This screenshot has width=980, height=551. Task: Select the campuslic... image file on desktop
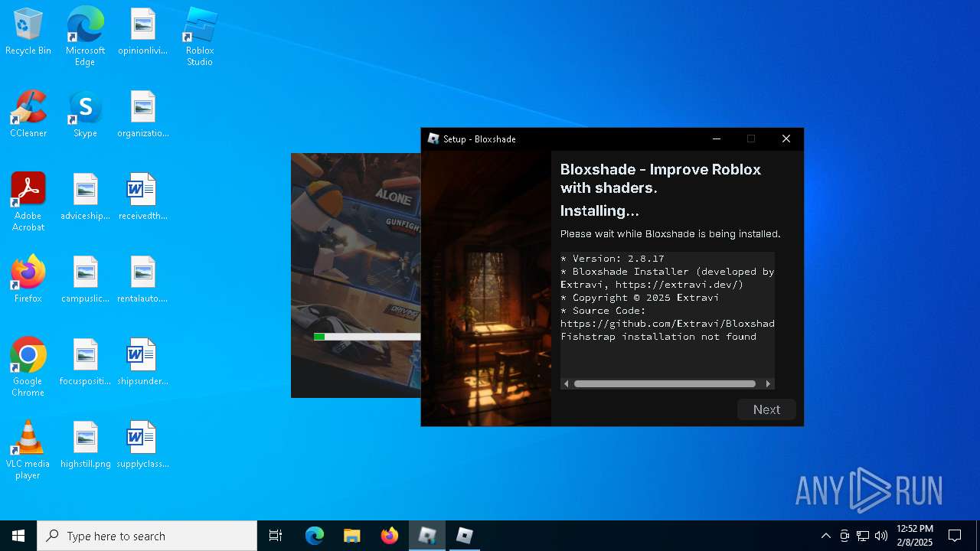point(85,280)
